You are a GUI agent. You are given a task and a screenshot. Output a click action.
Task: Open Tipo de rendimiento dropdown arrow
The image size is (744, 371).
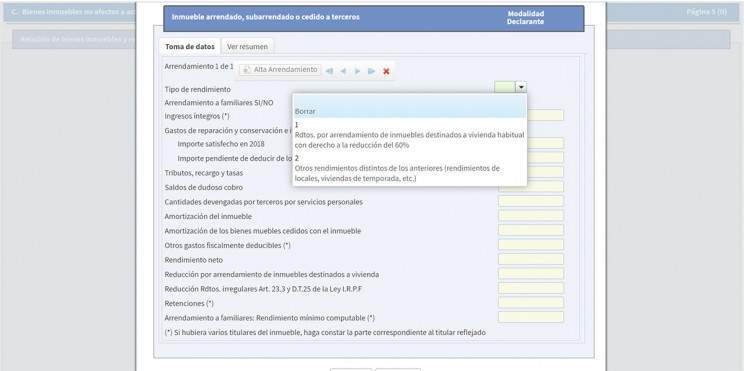click(521, 87)
